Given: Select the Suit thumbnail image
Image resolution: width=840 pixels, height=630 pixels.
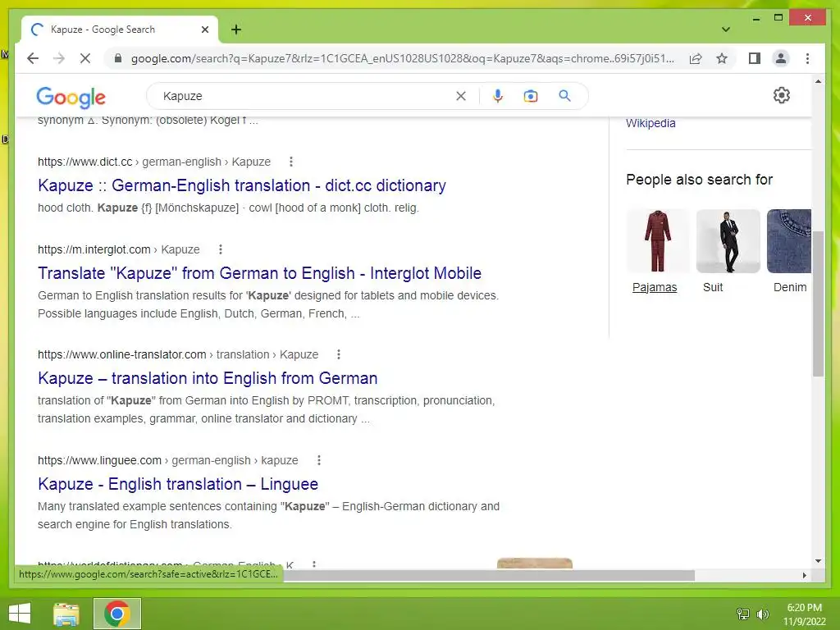Looking at the screenshot, I should coord(728,241).
